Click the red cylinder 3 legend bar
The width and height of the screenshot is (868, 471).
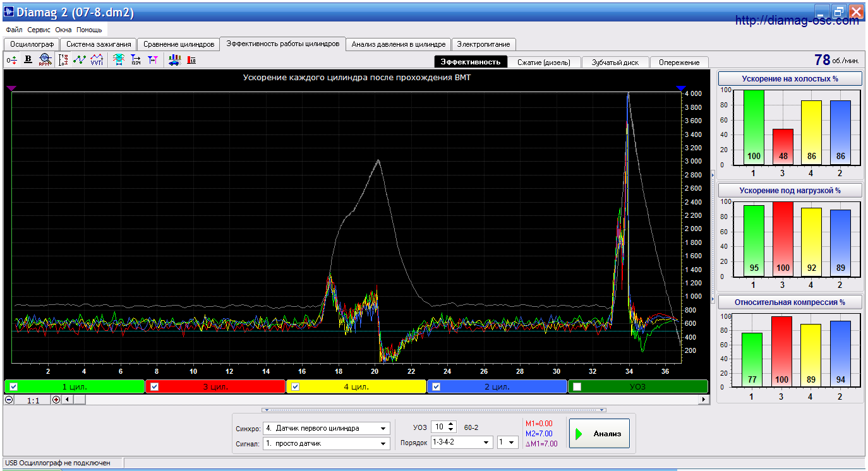pyautogui.click(x=215, y=386)
